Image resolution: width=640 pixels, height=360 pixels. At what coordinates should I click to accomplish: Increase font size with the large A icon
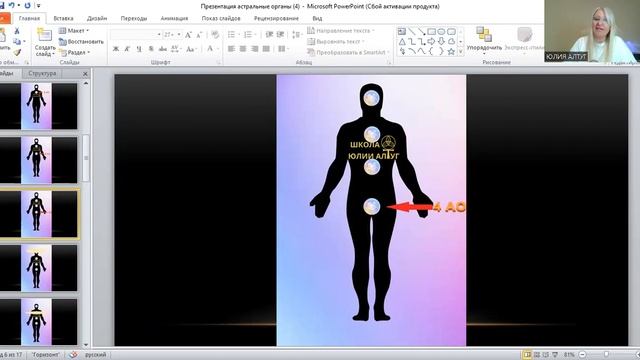[188, 35]
